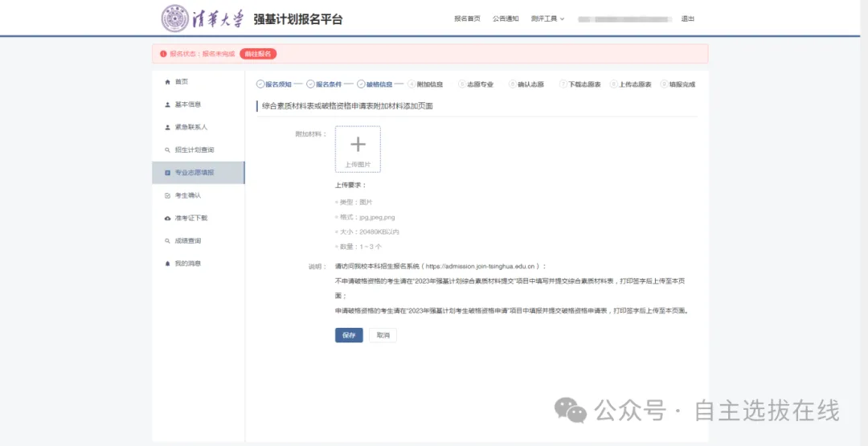
Task: Click the bell icon beside 我的消息
Action: pyautogui.click(x=167, y=264)
